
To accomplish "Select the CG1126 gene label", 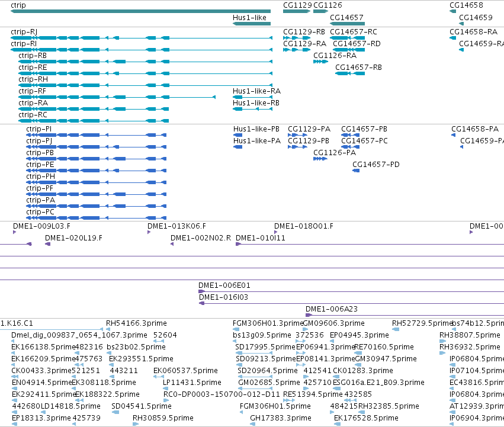I will (328, 5).
